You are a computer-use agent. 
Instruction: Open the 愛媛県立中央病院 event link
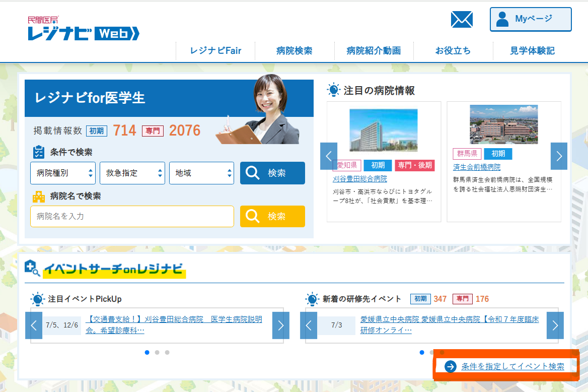tap(450, 325)
